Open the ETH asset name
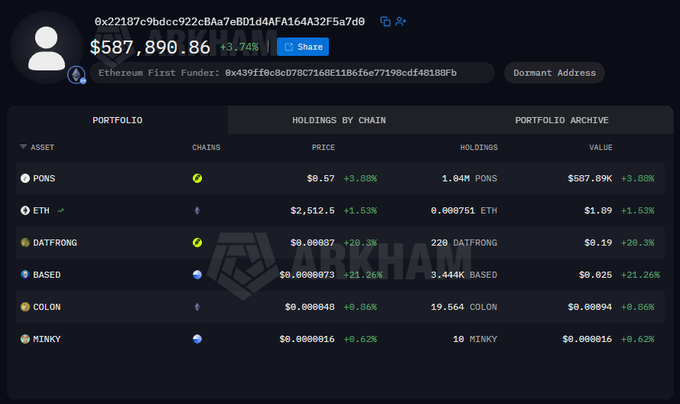 (41, 210)
